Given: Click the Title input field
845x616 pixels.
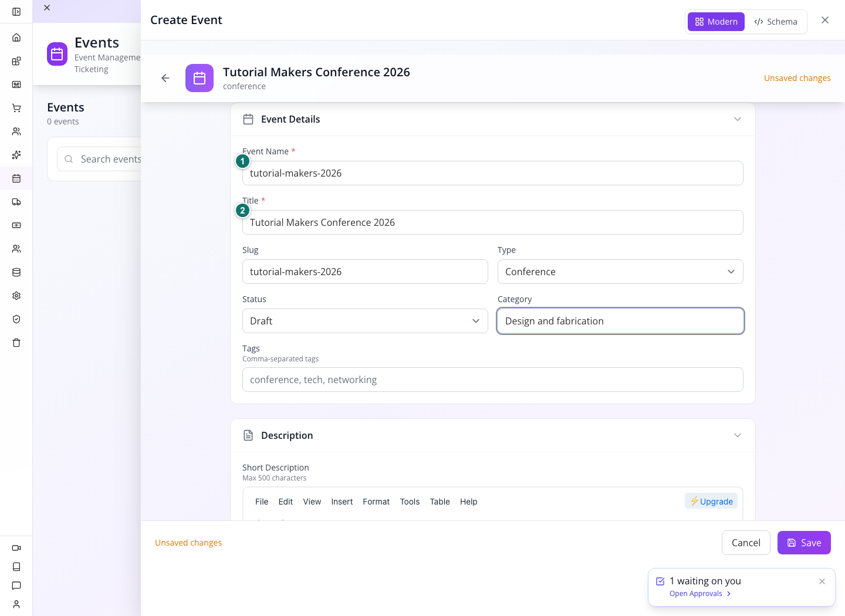Looking at the screenshot, I should tap(493, 222).
